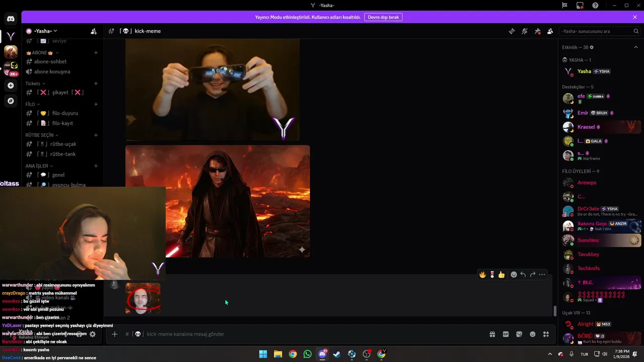Viewport: 644px width, 362px height.
Task: Open the help question mark icon
Action: click(x=595, y=6)
